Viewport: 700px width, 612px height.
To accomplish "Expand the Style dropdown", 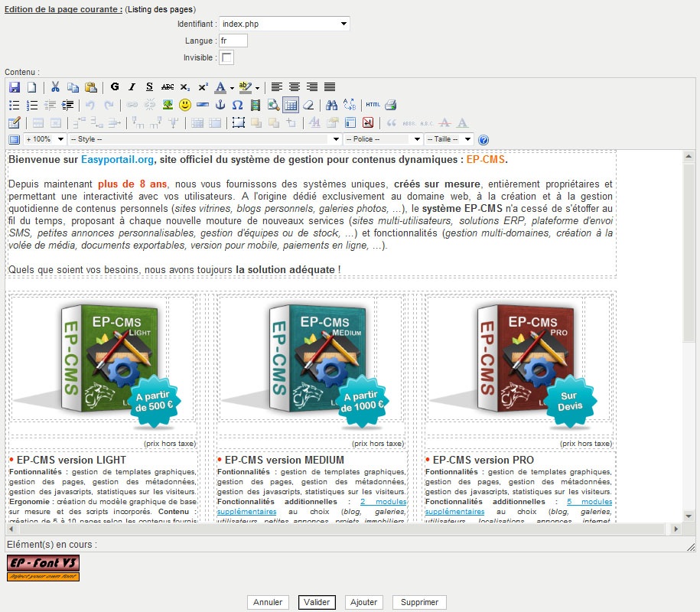I will 204,139.
